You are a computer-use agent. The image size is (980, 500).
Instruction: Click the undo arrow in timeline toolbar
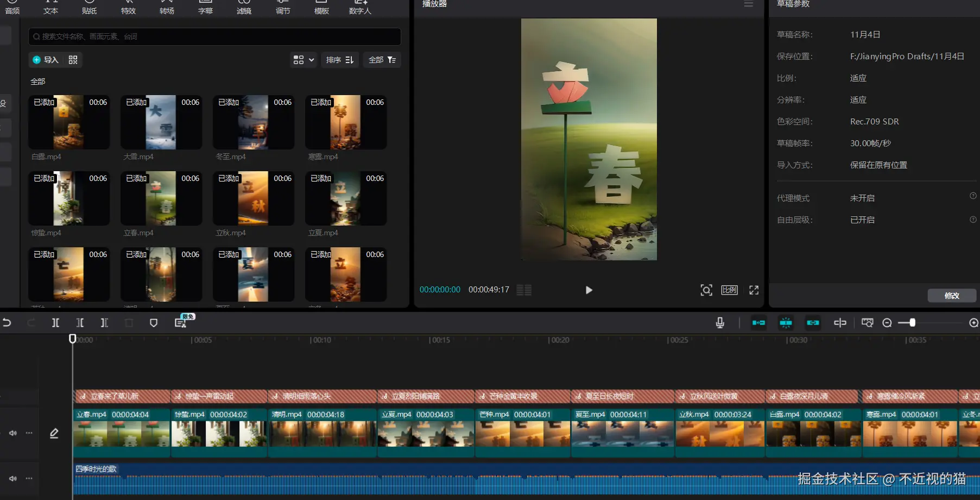point(7,323)
